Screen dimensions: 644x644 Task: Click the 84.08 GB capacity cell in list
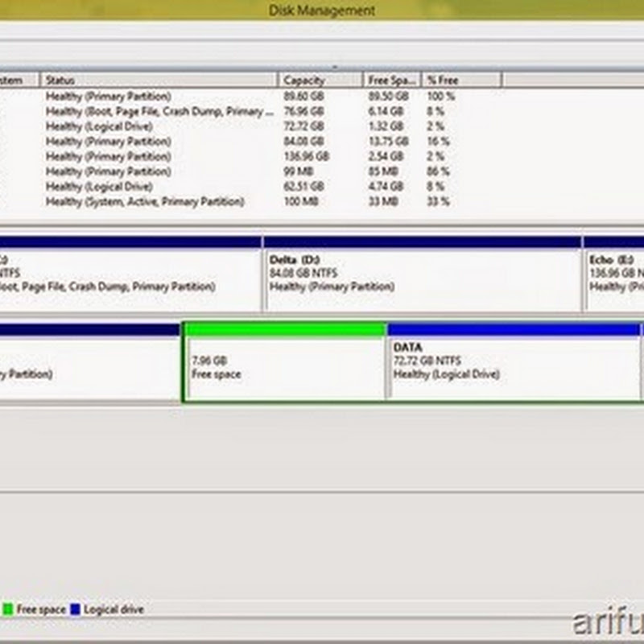pos(304,142)
